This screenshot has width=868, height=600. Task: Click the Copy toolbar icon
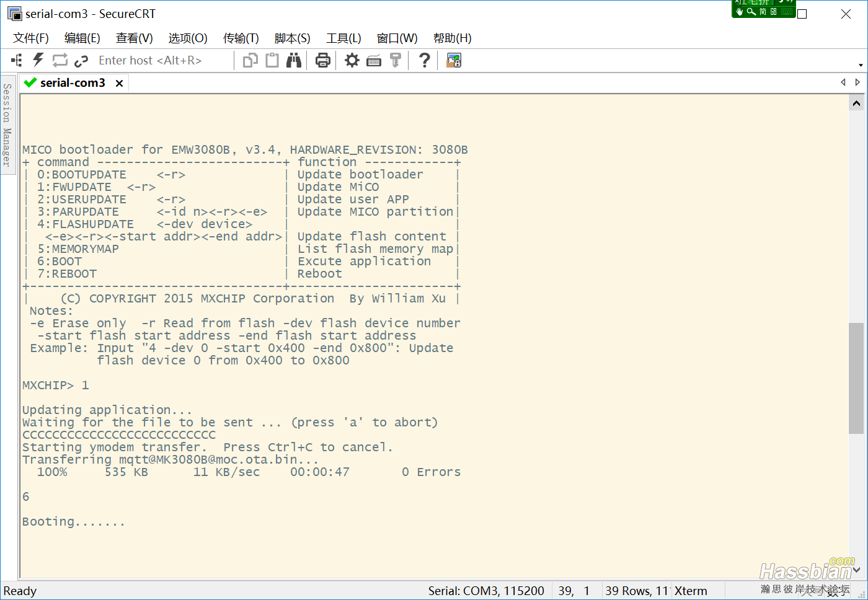(250, 60)
